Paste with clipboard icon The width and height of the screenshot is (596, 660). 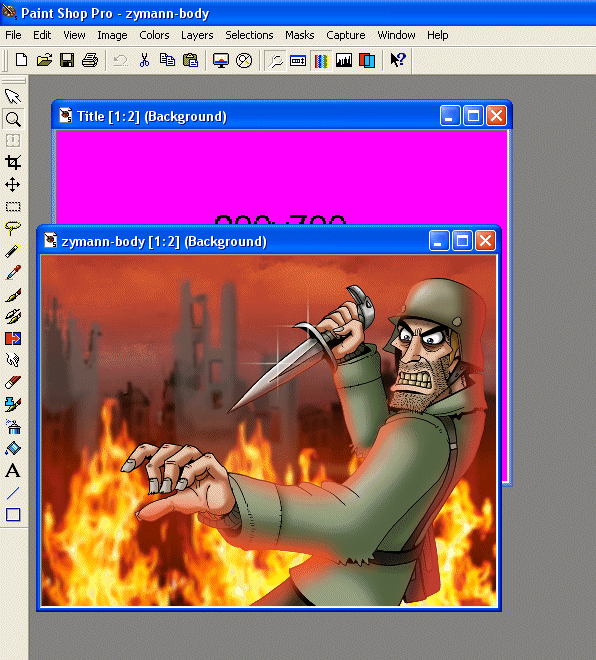190,60
